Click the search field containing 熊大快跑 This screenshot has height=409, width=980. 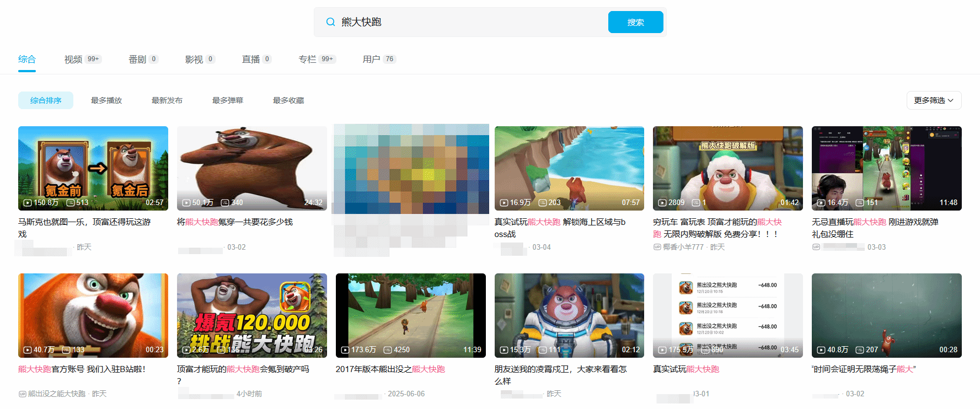tap(469, 22)
